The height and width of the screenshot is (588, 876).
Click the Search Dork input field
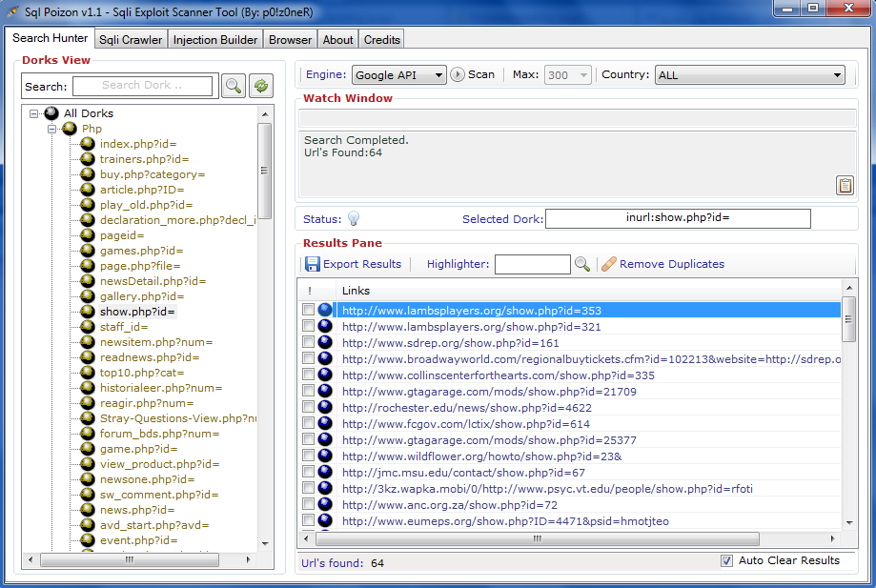point(142,86)
